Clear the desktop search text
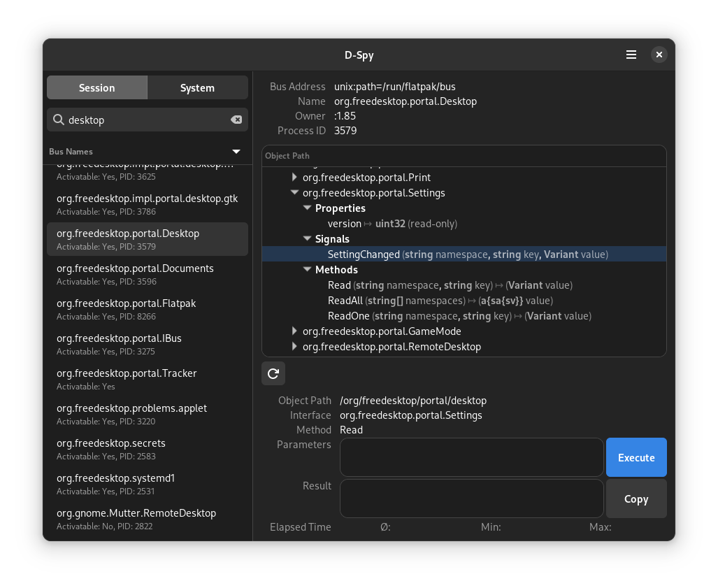Image resolution: width=718 pixels, height=588 pixels. [236, 120]
